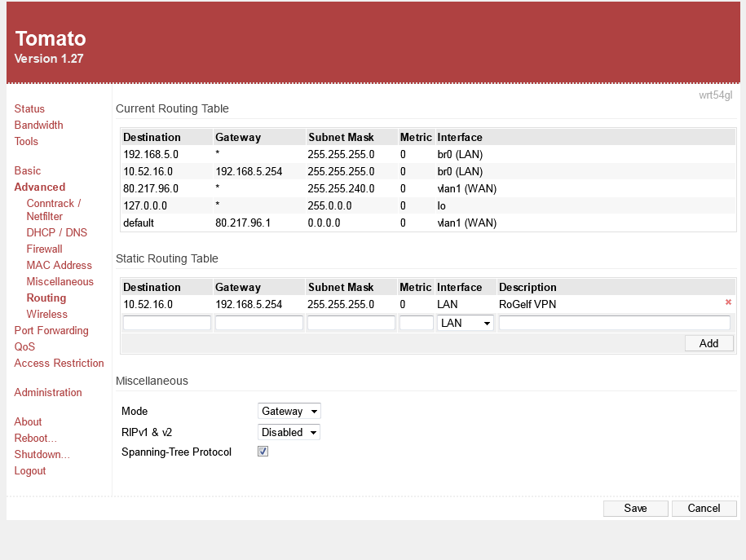Select DHCP / DNS in Advanced menu
This screenshot has height=560, width=746.
56,233
